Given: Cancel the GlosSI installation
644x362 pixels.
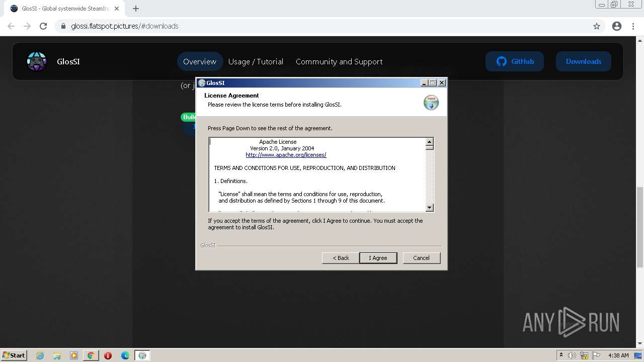Looking at the screenshot, I should point(422,258).
